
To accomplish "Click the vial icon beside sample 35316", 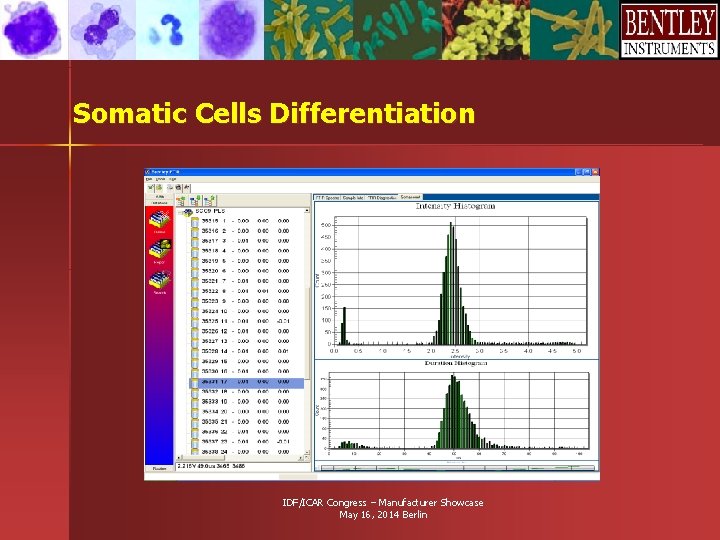I will (195, 231).
